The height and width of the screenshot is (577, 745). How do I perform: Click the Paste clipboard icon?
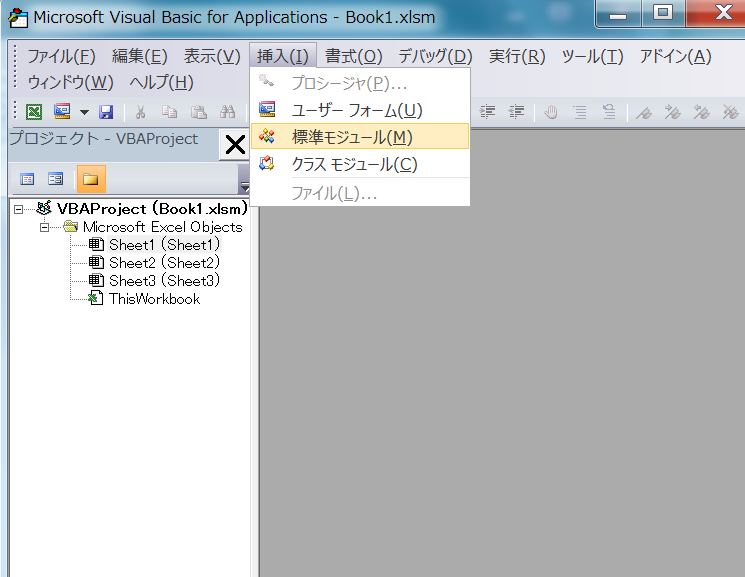point(199,112)
